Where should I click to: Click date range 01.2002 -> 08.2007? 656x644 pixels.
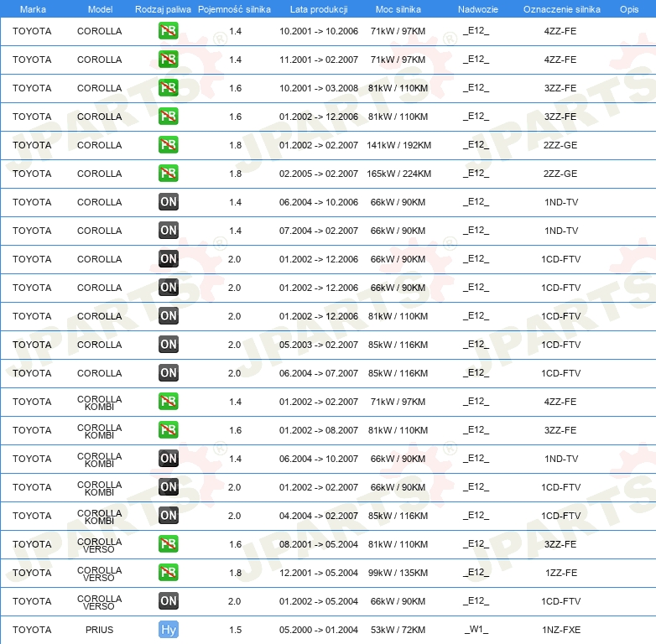click(319, 430)
